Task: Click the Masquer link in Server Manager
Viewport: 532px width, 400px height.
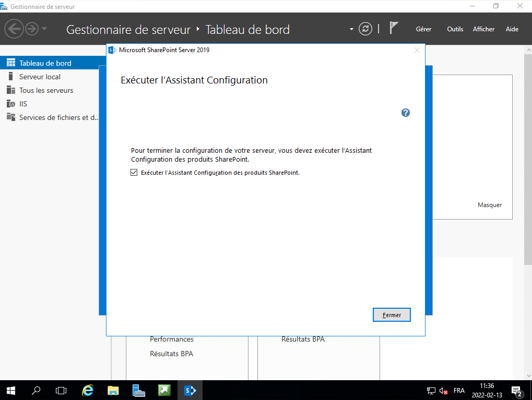Action: coord(490,205)
